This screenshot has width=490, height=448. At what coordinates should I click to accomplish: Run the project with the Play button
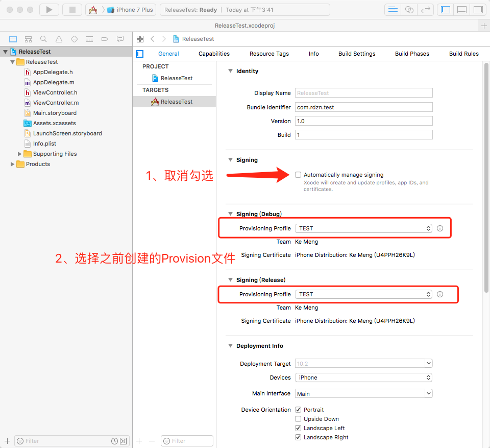tap(49, 10)
